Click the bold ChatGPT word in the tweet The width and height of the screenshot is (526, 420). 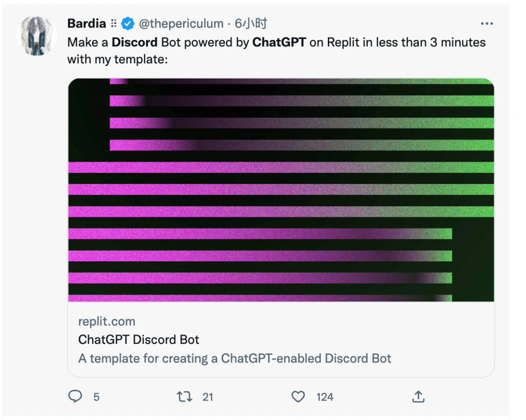(279, 42)
